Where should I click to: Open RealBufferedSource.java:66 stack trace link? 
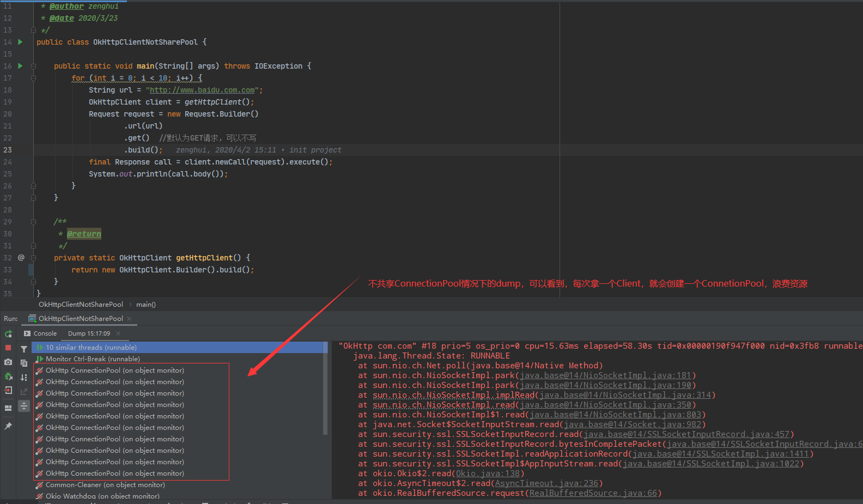(x=593, y=493)
